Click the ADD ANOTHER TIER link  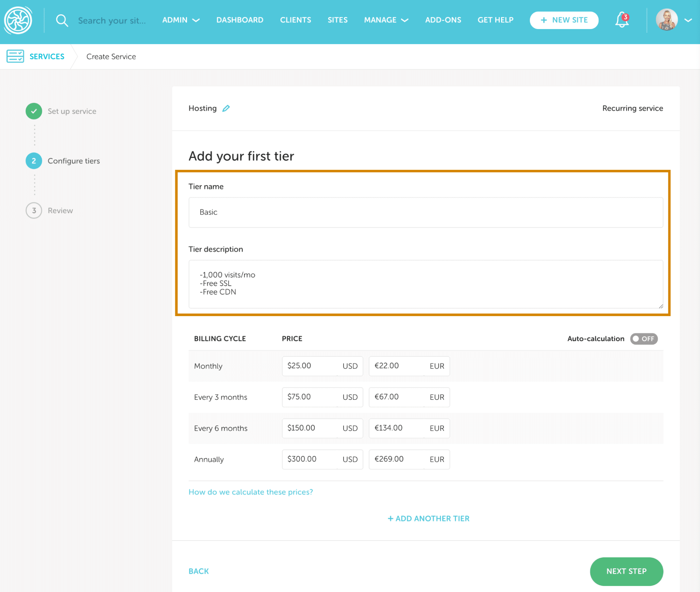pyautogui.click(x=428, y=518)
